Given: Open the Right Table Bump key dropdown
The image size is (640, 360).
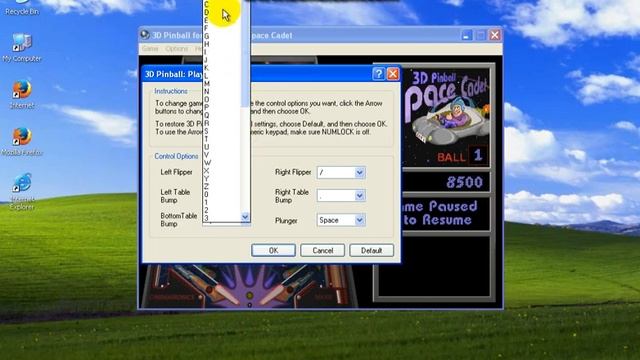Looking at the screenshot, I should tap(359, 196).
